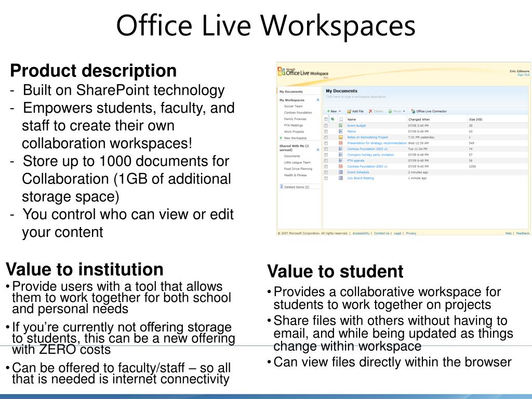532x399 pixels.
Task: Click the workspace description field under My Documents
Action: 356,97
